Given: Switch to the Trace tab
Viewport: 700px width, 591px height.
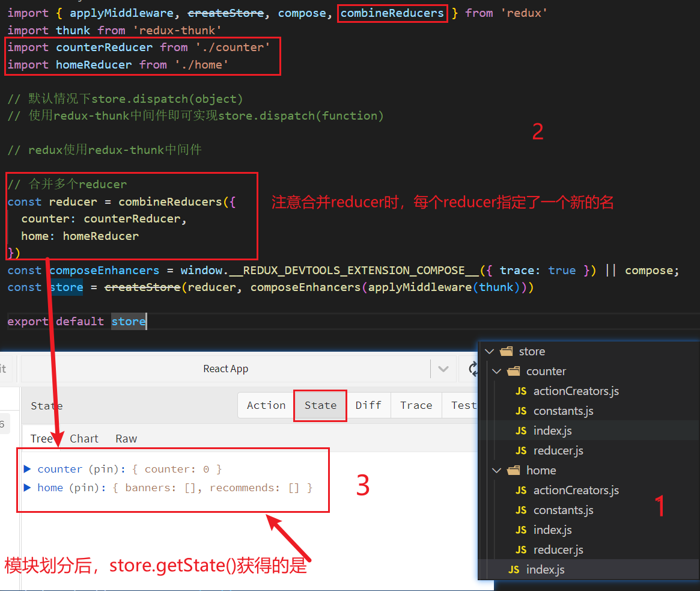Looking at the screenshot, I should (416, 405).
